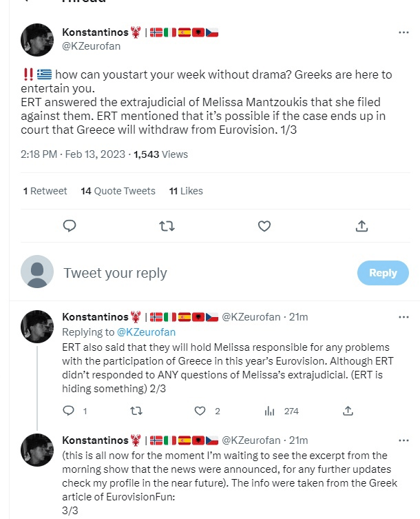Like the main tweet with the heart icon
This screenshot has width=420, height=519.
tap(264, 225)
